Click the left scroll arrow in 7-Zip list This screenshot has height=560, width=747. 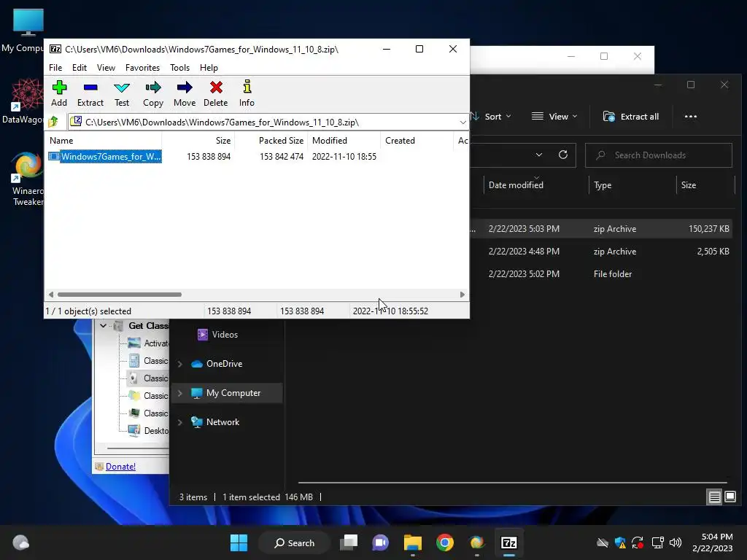click(51, 295)
